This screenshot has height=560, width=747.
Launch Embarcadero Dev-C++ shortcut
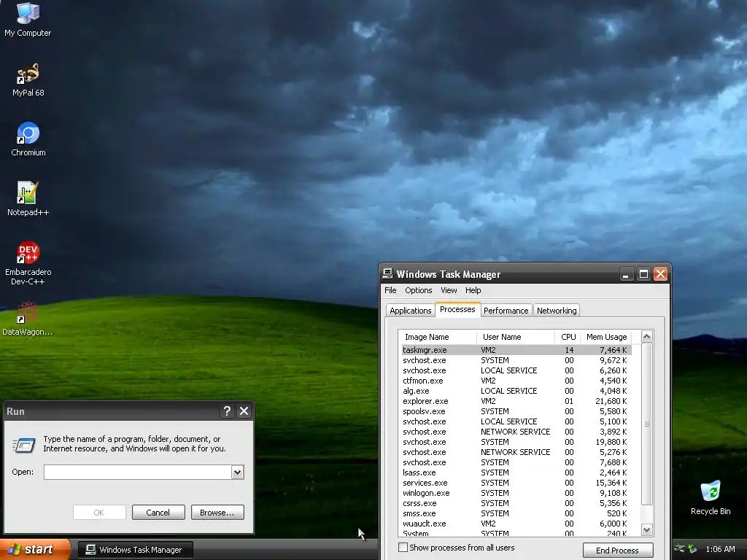28,263
